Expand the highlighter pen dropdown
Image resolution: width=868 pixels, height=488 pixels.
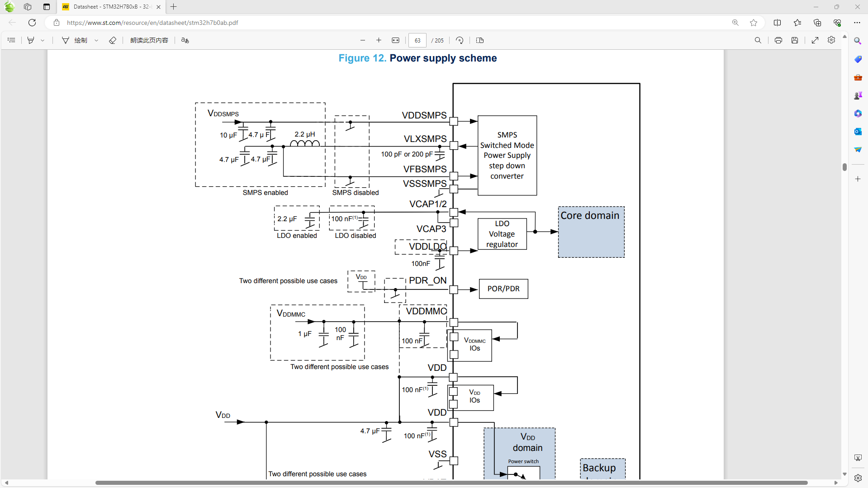(43, 40)
